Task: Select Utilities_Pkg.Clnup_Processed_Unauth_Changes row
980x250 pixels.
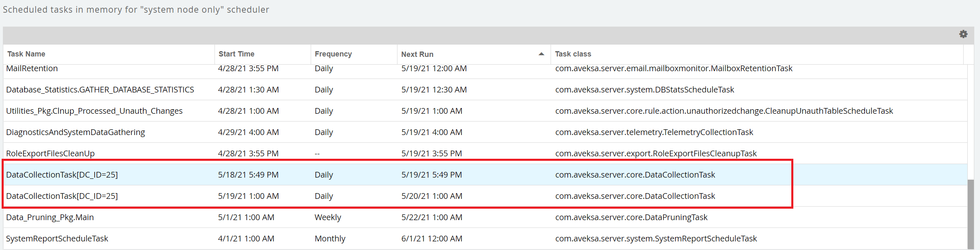Action: pos(94,111)
